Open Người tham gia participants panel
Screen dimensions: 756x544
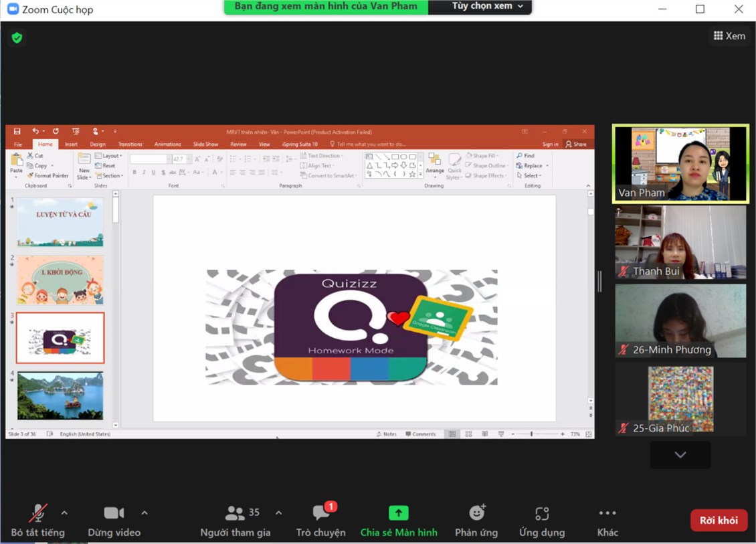point(235,513)
